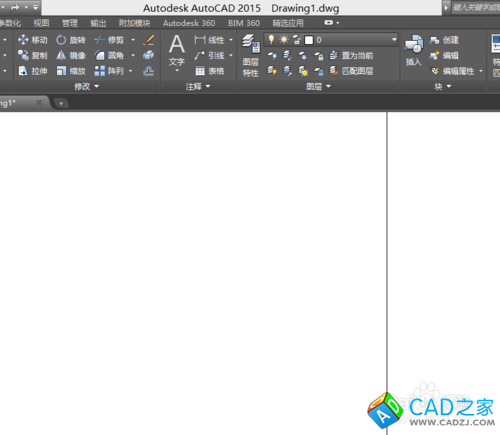Click Create block (创建) button

point(444,40)
